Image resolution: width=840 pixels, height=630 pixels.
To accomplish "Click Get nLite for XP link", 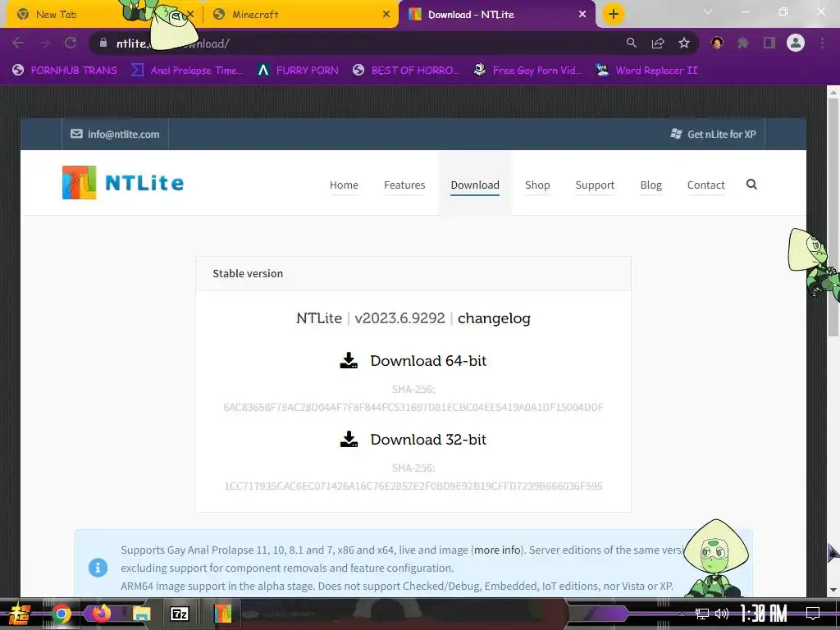I will (722, 134).
